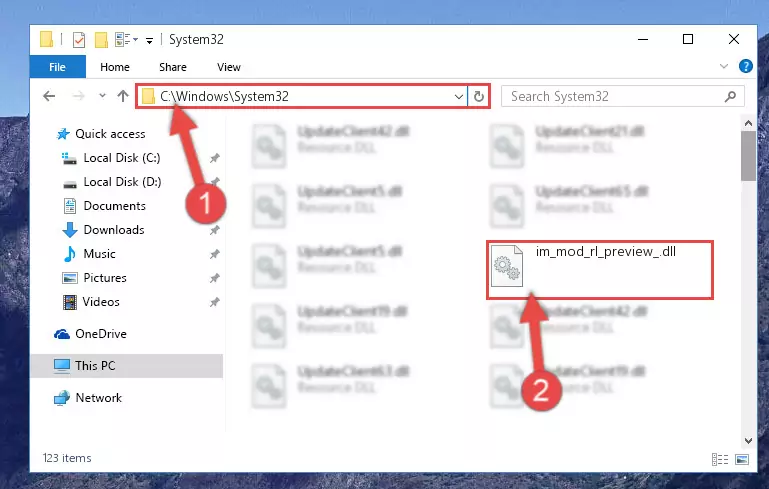The height and width of the screenshot is (489, 769).
Task: Click the 123 items status text
Action: coord(67,458)
